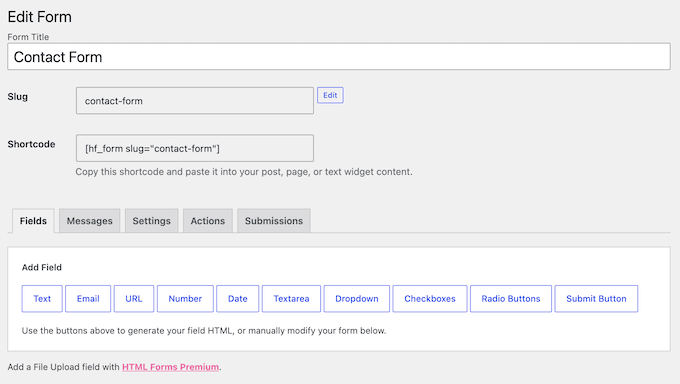Click the Edit button beside the slug

[x=330, y=95]
